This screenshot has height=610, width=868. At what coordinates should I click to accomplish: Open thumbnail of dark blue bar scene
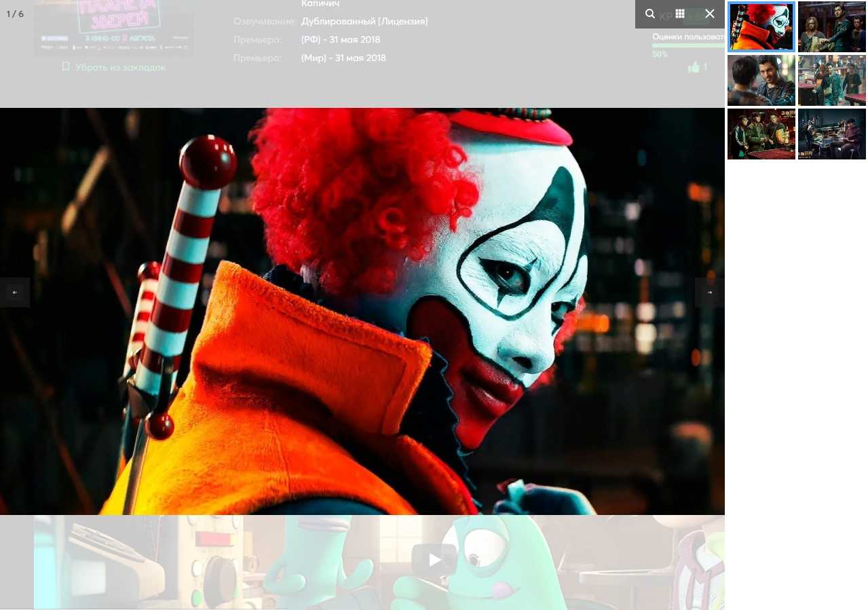832,134
